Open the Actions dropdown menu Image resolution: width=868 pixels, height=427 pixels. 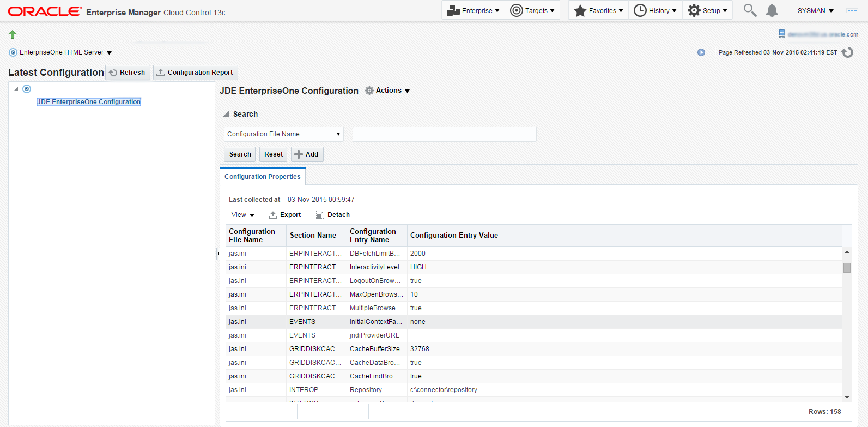tap(387, 91)
